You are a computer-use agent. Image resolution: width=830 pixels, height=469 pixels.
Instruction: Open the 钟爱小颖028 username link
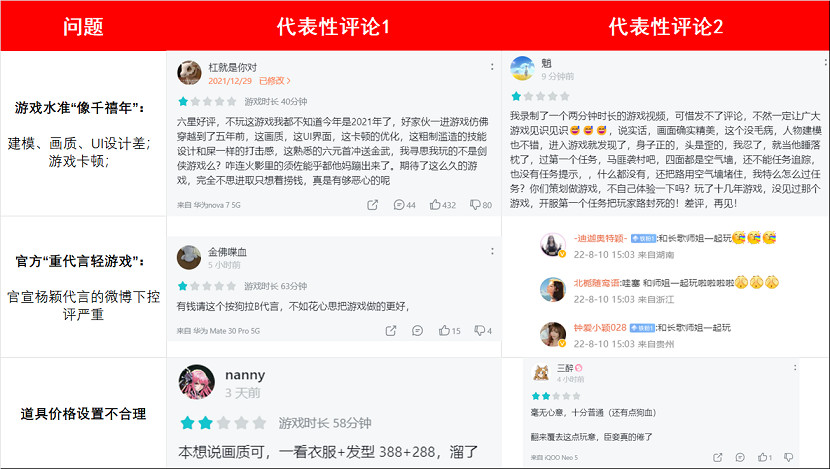tap(600, 328)
